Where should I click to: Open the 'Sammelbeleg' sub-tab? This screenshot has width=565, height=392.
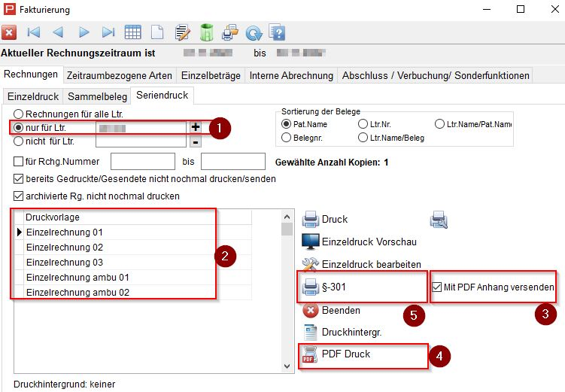[96, 96]
